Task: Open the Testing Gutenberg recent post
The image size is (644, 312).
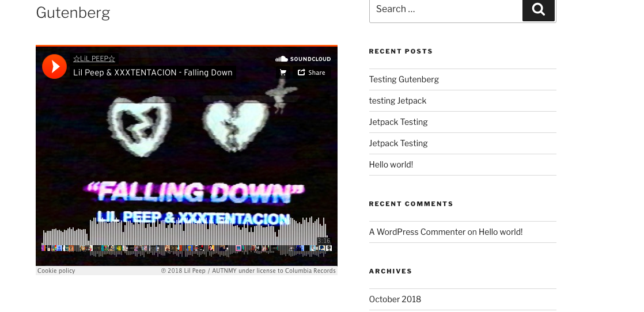Action: click(x=404, y=79)
